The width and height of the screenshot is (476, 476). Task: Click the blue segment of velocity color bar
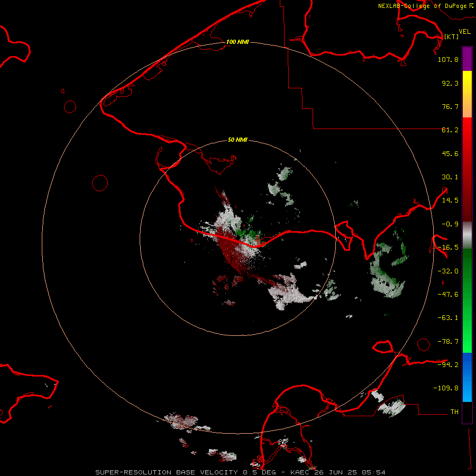point(467,377)
